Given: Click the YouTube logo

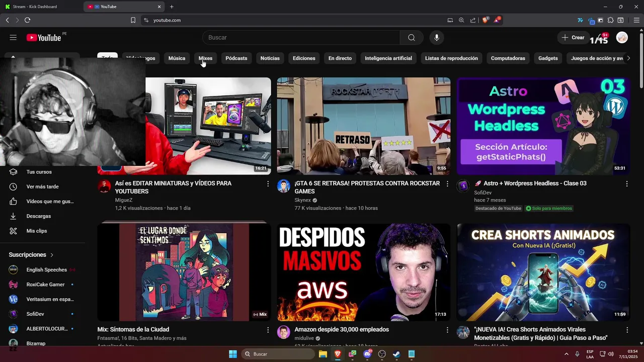Looking at the screenshot, I should pyautogui.click(x=44, y=38).
